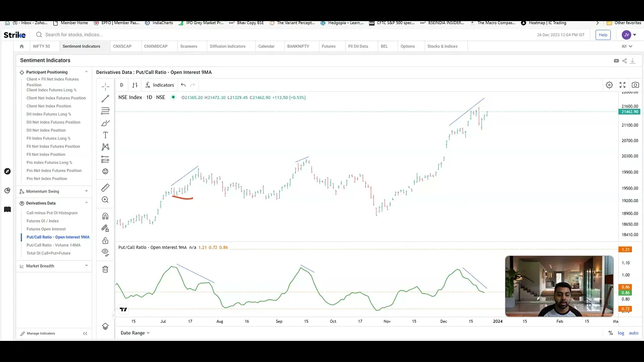
Task: Enter fullscreen chart mode
Action: pyautogui.click(x=622, y=85)
